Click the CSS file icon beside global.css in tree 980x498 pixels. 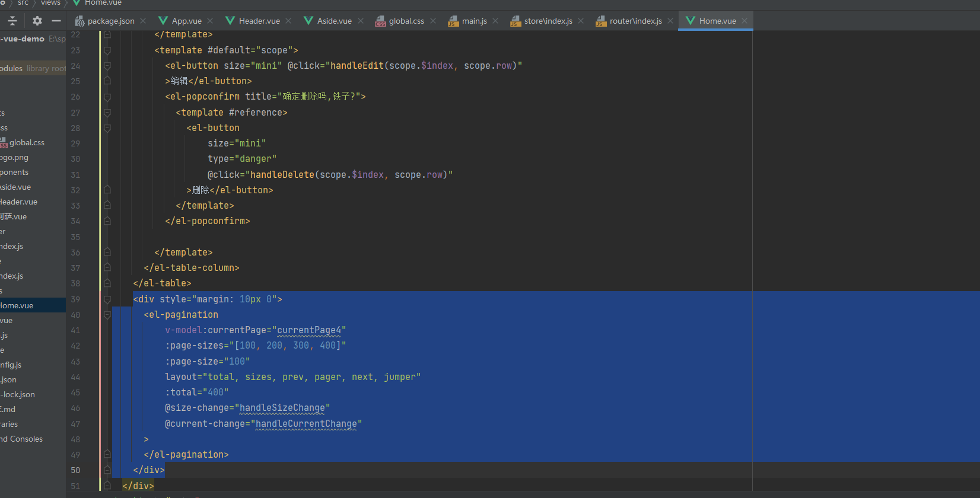coord(3,143)
